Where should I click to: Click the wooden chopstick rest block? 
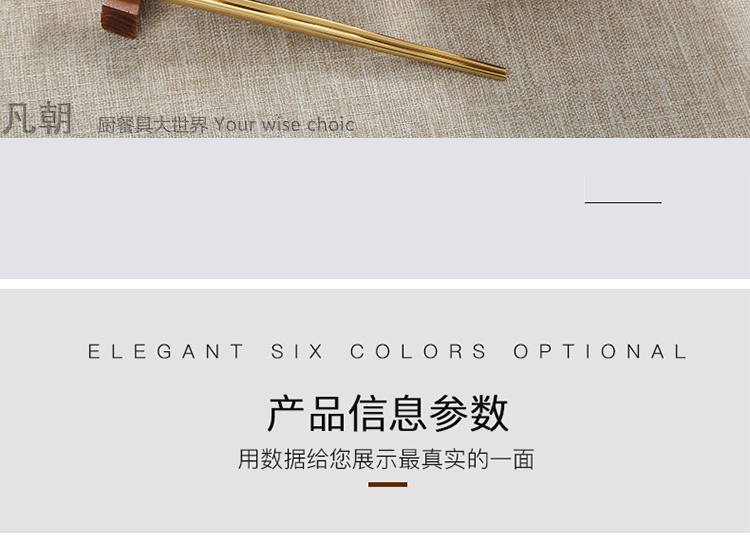pyautogui.click(x=121, y=17)
